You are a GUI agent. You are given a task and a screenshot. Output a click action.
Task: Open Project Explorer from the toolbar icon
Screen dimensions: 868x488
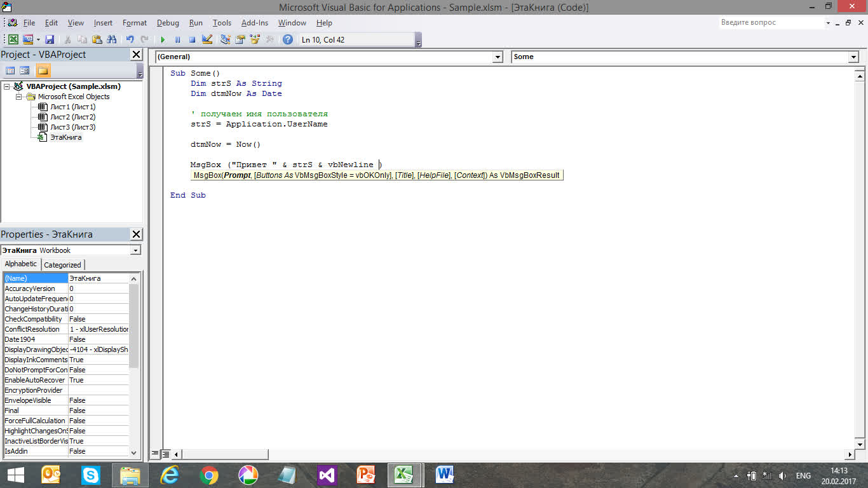[226, 39]
